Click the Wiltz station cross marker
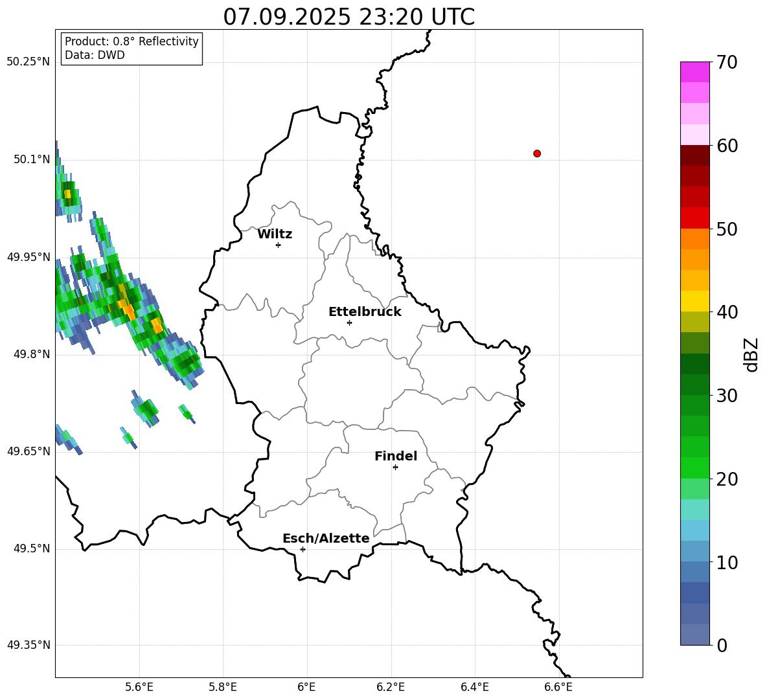Screen dimensions: 767x700 point(279,245)
